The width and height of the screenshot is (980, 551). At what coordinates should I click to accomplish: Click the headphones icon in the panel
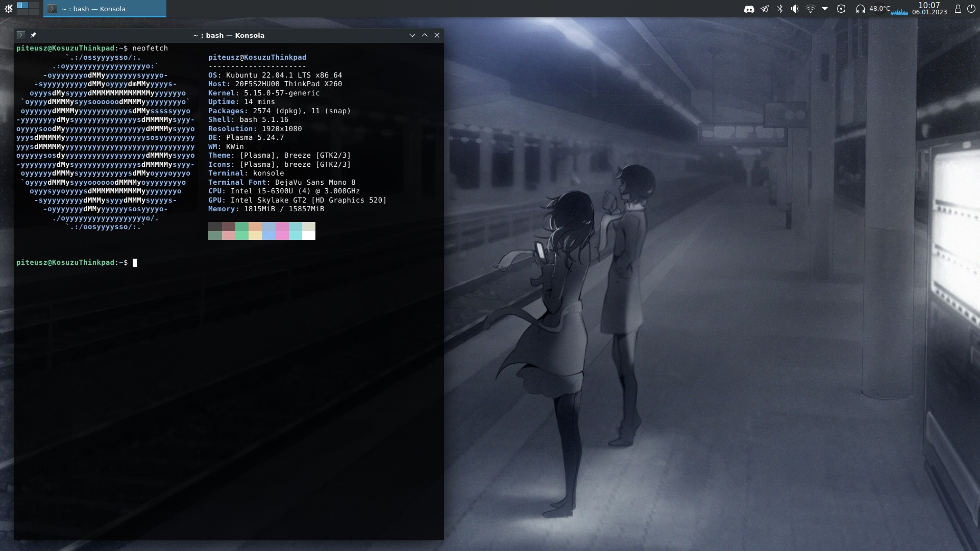(x=861, y=9)
